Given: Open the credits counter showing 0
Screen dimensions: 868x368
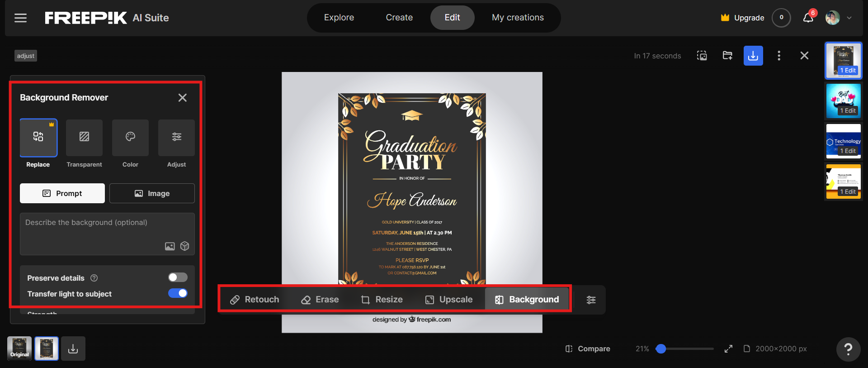Looking at the screenshot, I should click(781, 18).
